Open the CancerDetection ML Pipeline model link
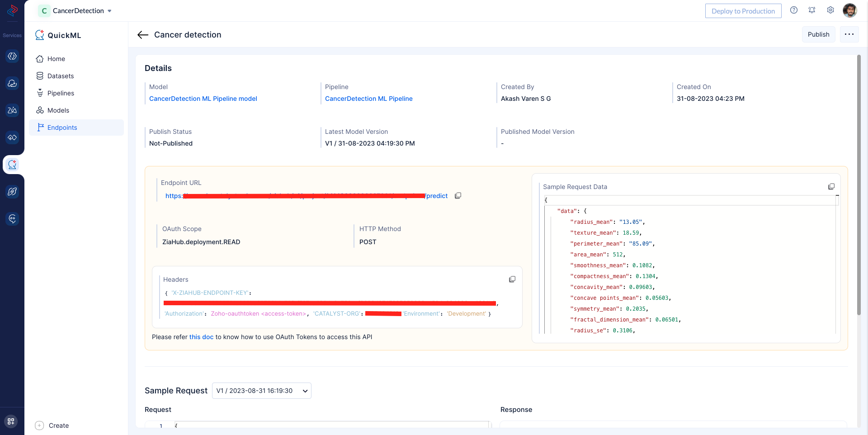 (x=203, y=99)
